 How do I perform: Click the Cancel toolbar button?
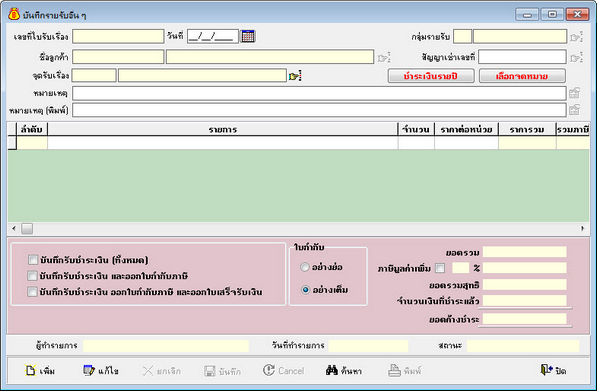point(284,370)
